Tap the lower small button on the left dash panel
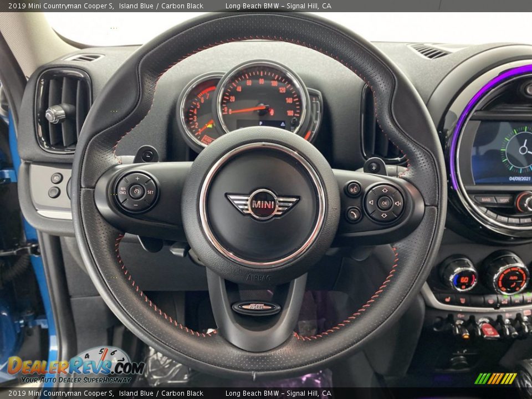The image size is (532, 399). (54, 192)
